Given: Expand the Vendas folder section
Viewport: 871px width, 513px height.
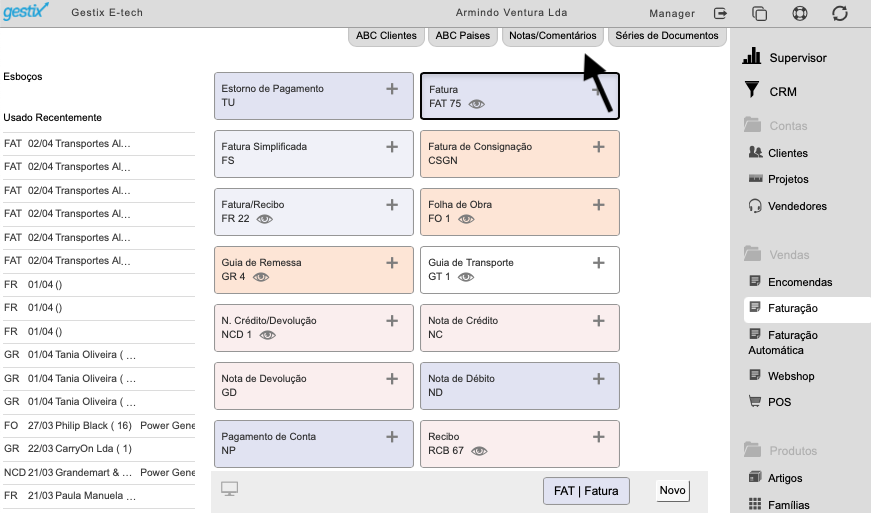Looking at the screenshot, I should [x=777, y=254].
